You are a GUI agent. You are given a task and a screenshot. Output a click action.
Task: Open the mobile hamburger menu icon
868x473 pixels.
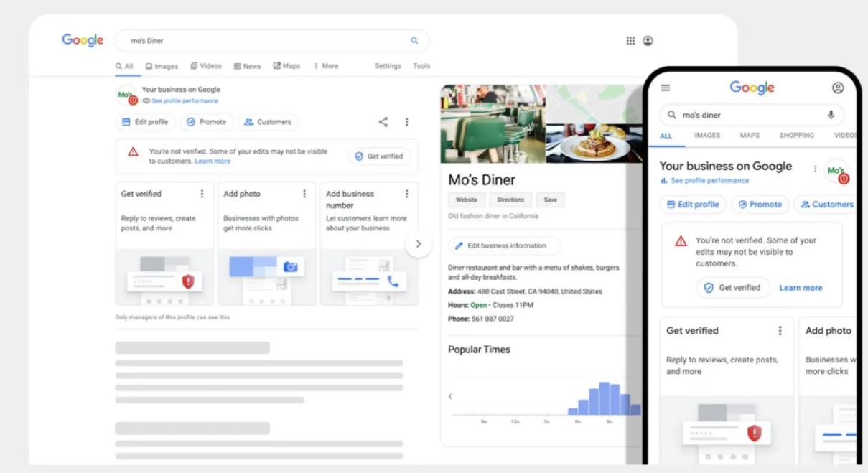pyautogui.click(x=666, y=88)
